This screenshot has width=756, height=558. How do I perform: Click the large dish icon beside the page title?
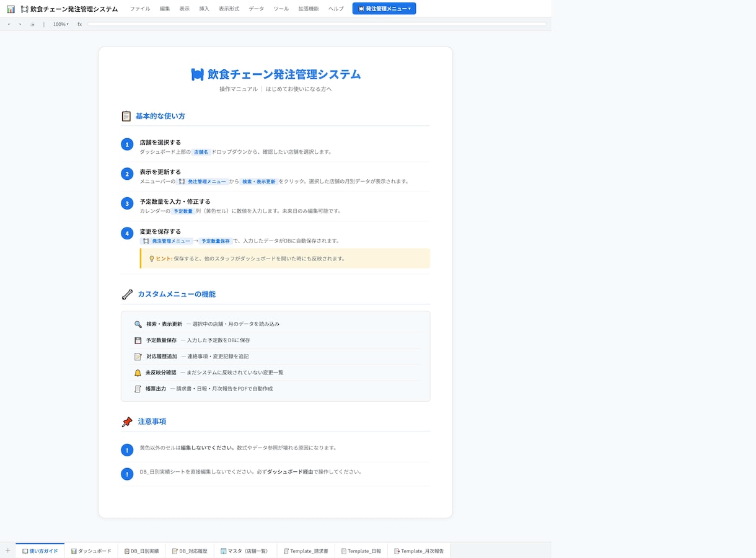click(x=198, y=74)
